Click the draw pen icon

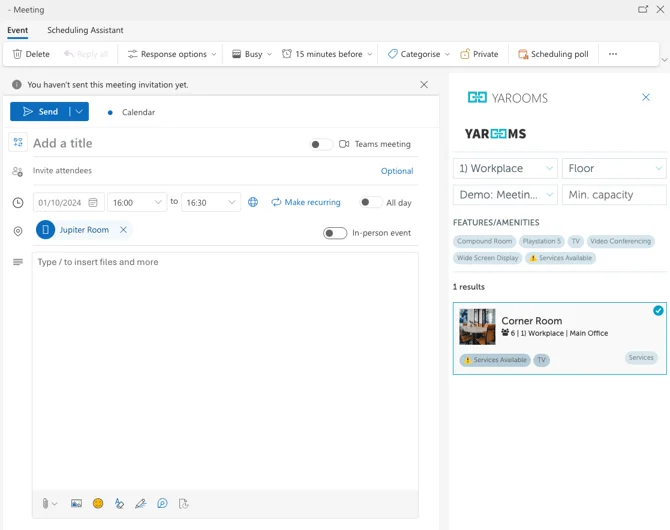[141, 504]
